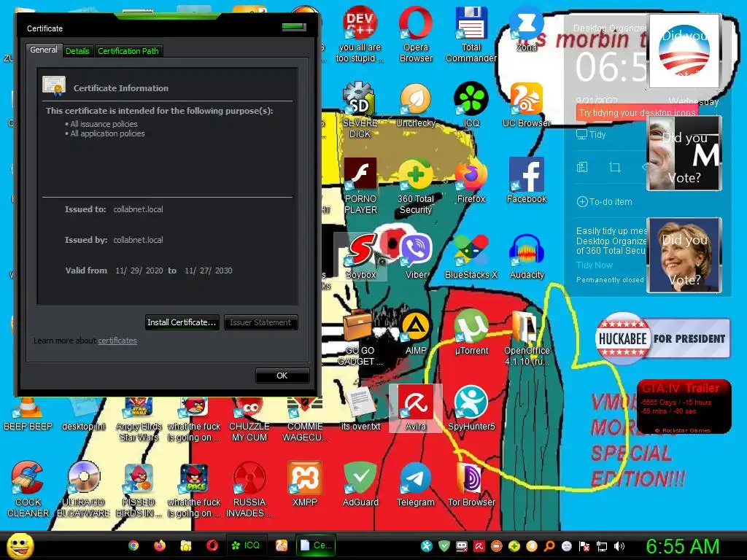Open the CCleaner brush desktop icon
The width and height of the screenshot is (747, 560).
click(x=28, y=489)
